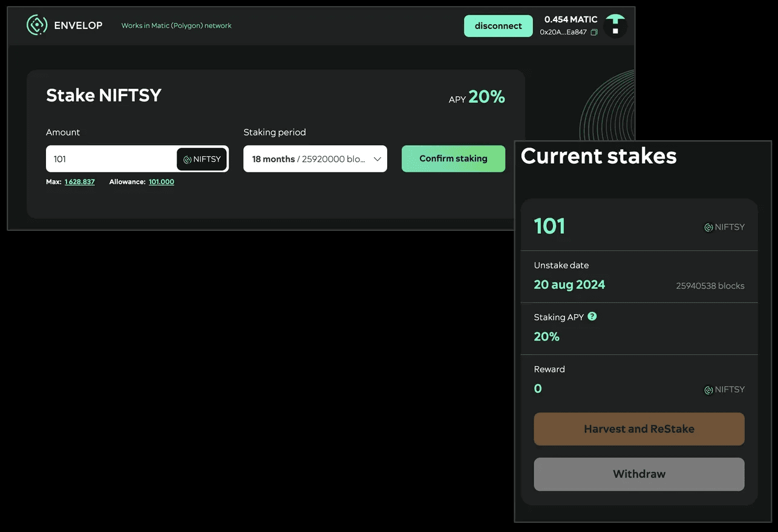Click the Staking APY 20% value
Viewport: 778px width, 532px height.
547,337
